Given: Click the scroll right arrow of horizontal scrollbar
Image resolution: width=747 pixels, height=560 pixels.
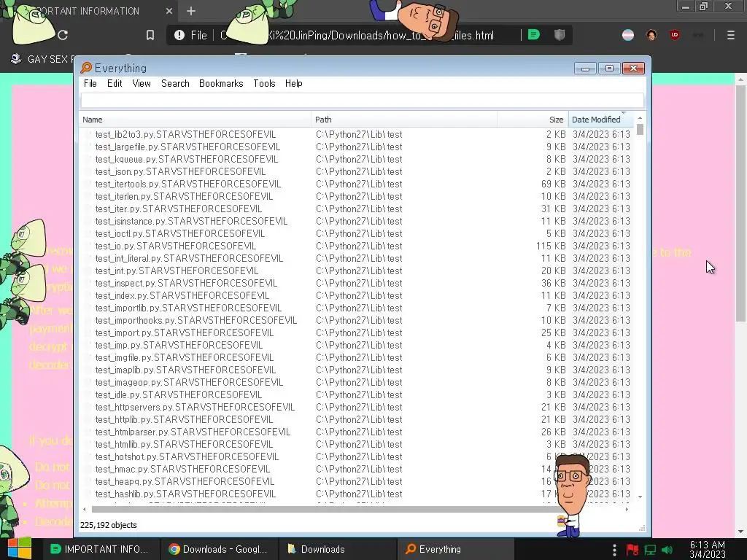Looking at the screenshot, I should point(627,509).
